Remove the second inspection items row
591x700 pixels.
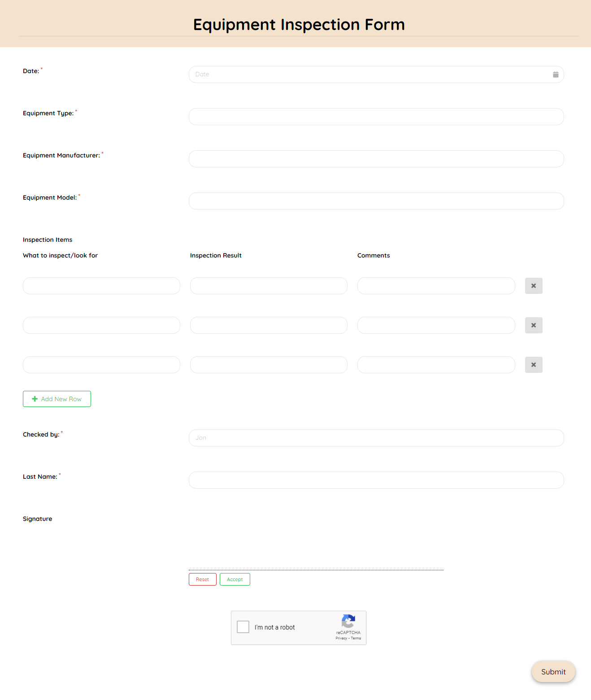tap(534, 325)
